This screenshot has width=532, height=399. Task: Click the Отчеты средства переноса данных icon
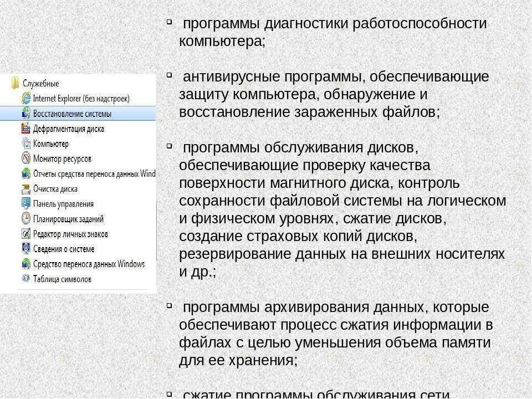coord(26,173)
